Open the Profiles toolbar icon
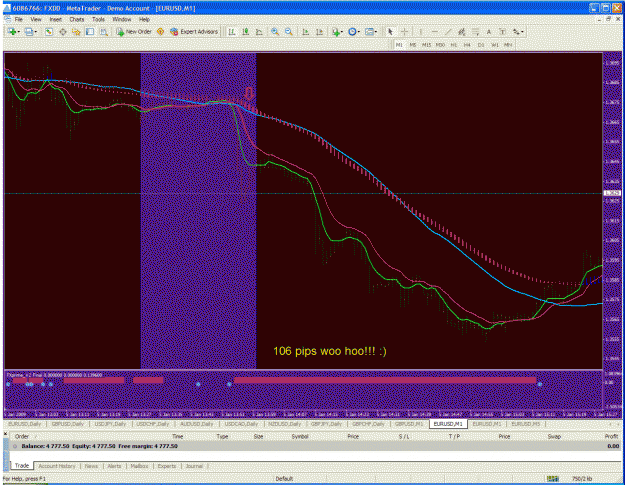 [28, 32]
